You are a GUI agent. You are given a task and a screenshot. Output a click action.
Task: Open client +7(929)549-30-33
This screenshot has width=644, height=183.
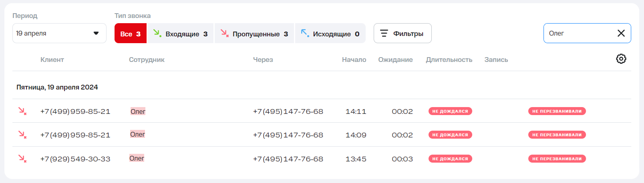click(75, 159)
